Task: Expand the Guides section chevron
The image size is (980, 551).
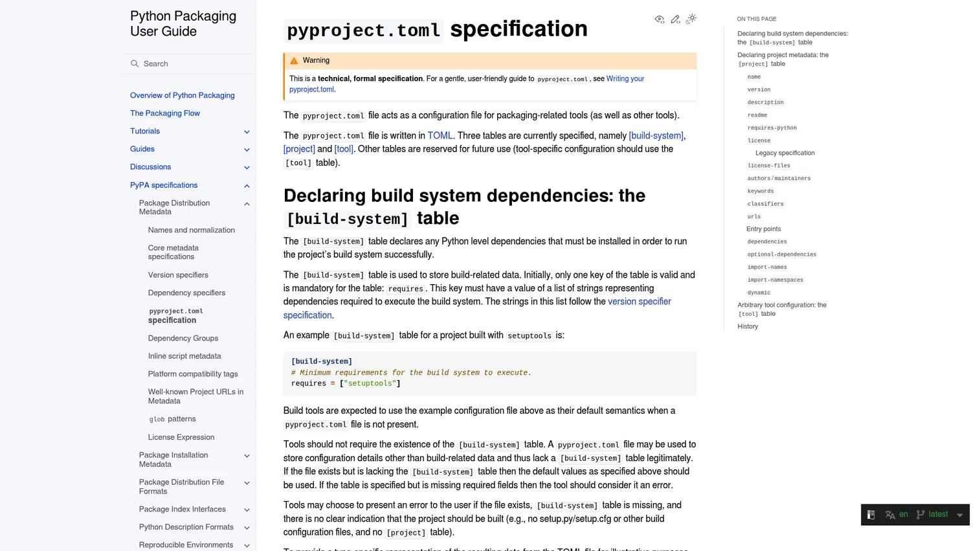Action: 247,150
